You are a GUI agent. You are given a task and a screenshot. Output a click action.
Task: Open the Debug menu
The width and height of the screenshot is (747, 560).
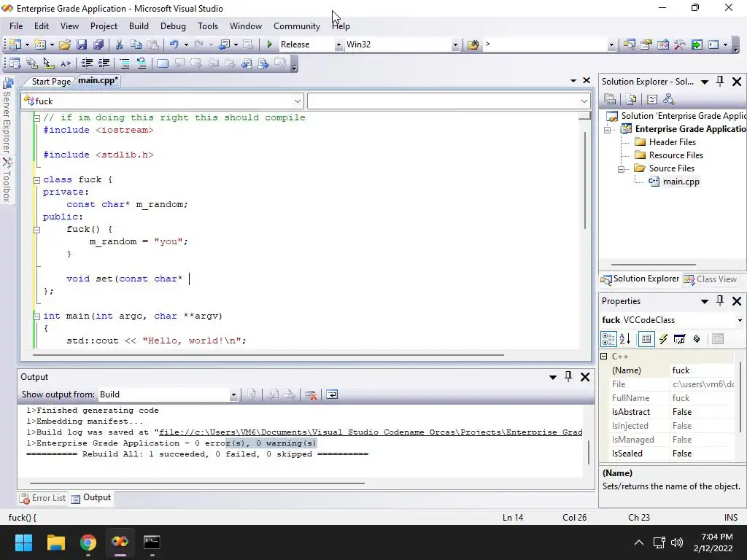tap(173, 26)
